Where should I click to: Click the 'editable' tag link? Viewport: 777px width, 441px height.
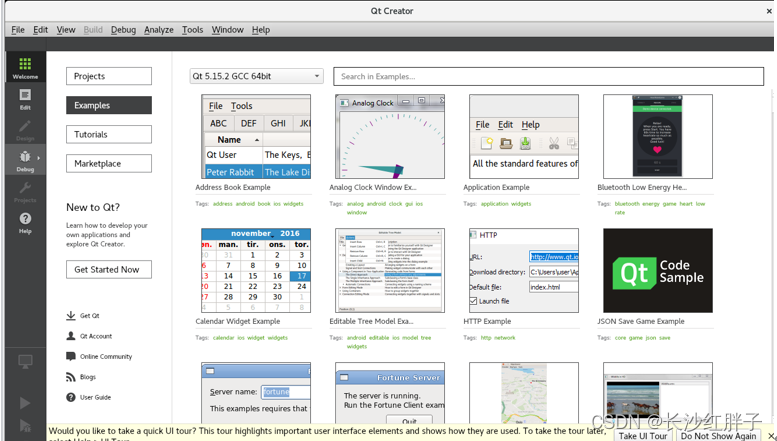tap(379, 337)
